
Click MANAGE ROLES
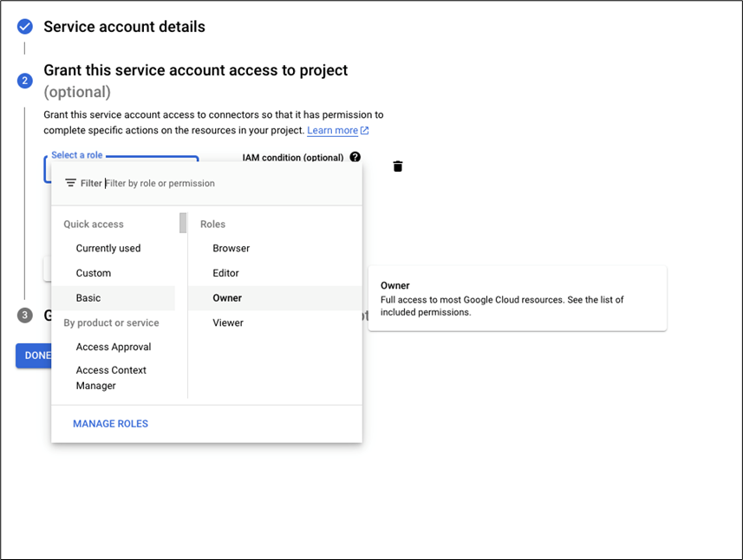110,423
